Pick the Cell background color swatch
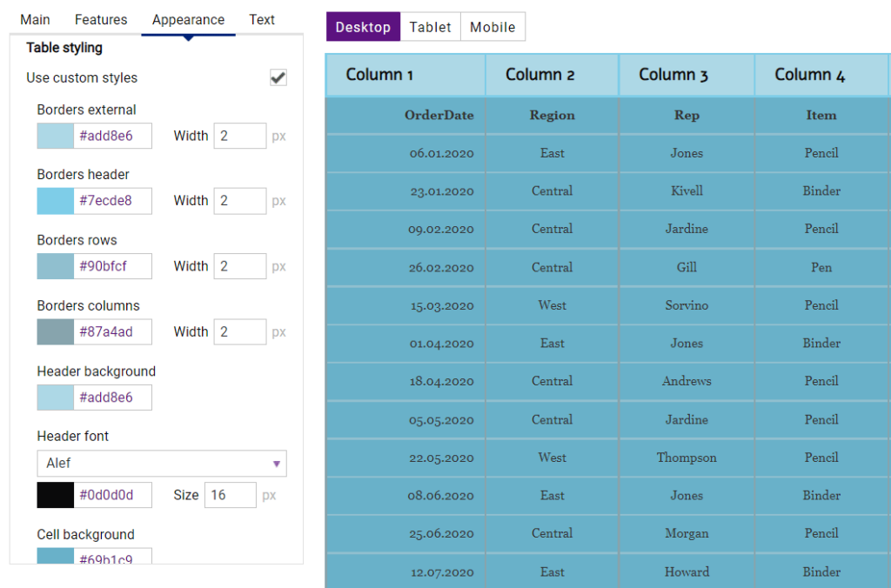The width and height of the screenshot is (891, 588). click(x=55, y=556)
